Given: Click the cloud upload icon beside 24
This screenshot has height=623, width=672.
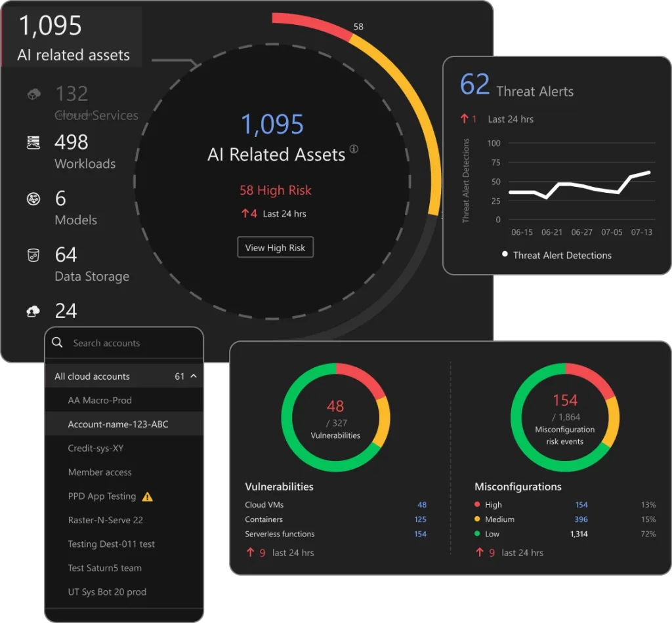Looking at the screenshot, I should [33, 312].
